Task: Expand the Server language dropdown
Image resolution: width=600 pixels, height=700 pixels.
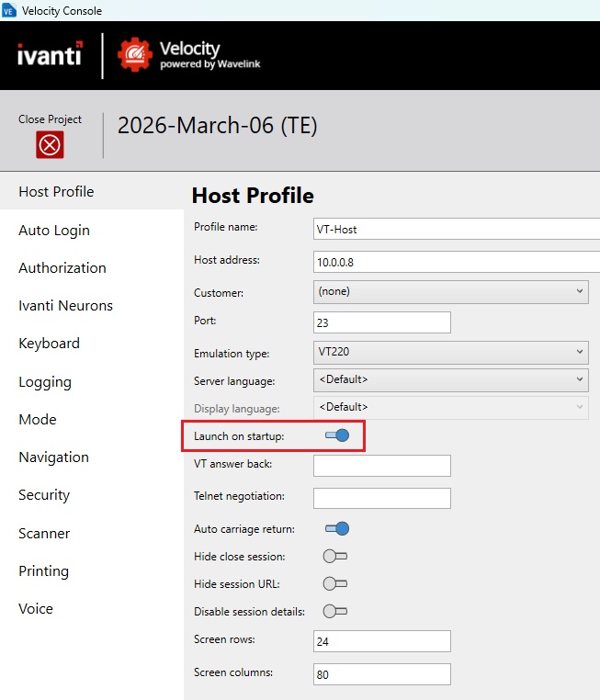Action: (451, 380)
